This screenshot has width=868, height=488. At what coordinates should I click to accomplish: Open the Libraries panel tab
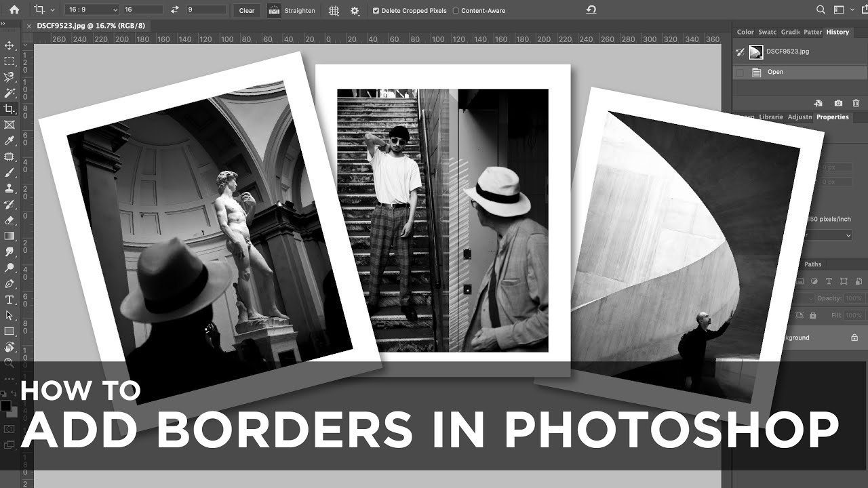(x=771, y=117)
